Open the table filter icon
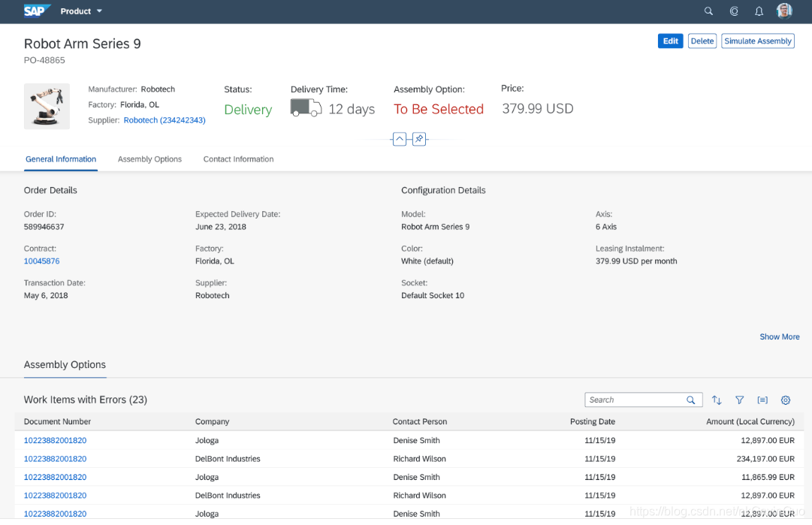The image size is (812, 525). 739,400
